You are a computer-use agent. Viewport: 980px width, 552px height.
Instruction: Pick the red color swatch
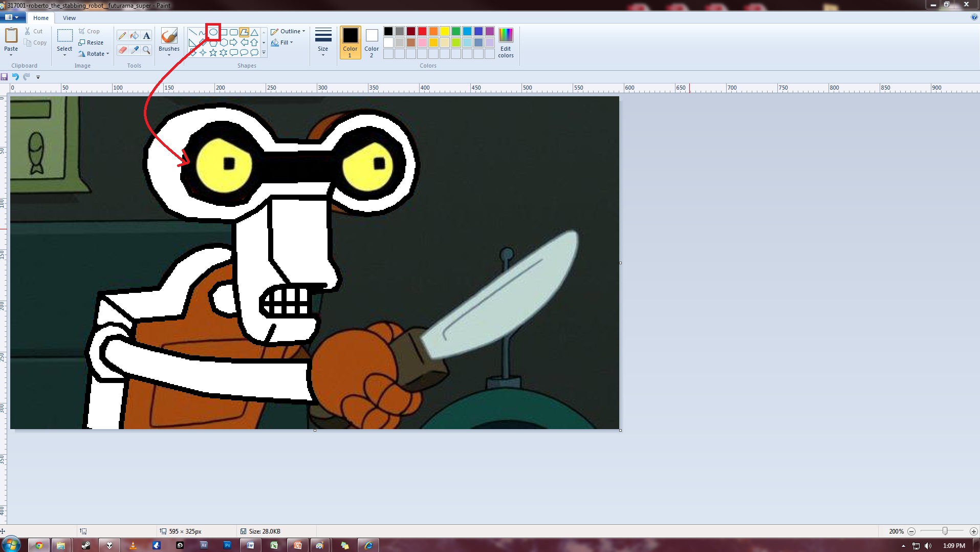[x=422, y=31]
